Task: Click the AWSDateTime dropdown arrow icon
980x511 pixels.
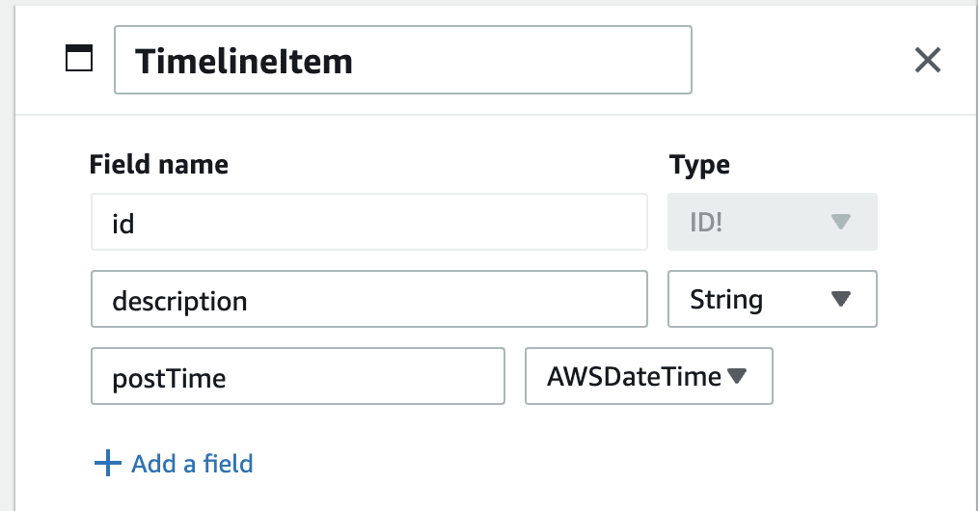Action: coord(737,375)
